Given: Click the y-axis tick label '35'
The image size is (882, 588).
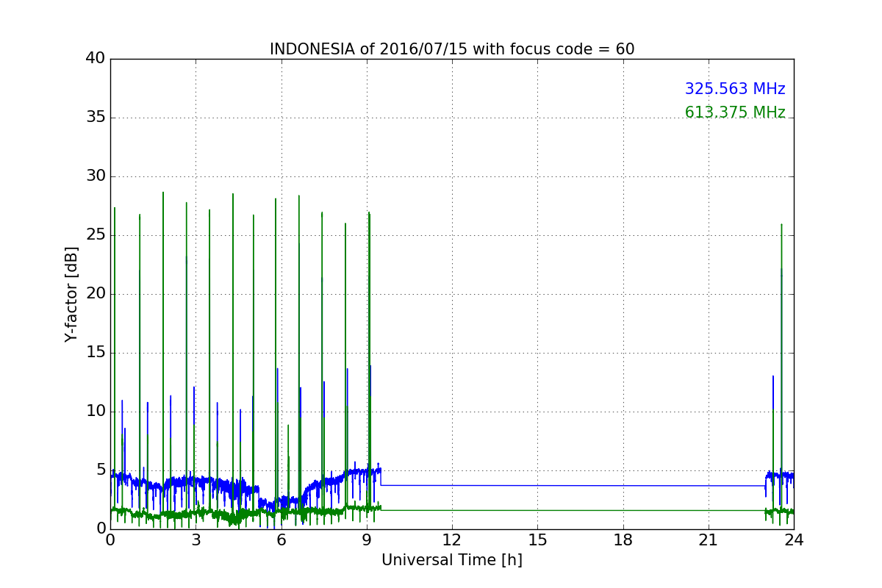Looking at the screenshot, I should [96, 118].
